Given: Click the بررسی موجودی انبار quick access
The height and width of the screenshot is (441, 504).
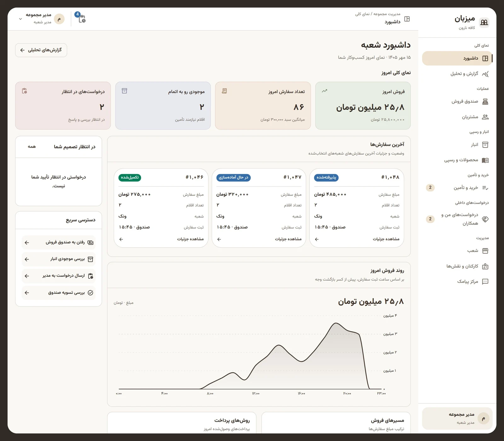Looking at the screenshot, I should (59, 259).
